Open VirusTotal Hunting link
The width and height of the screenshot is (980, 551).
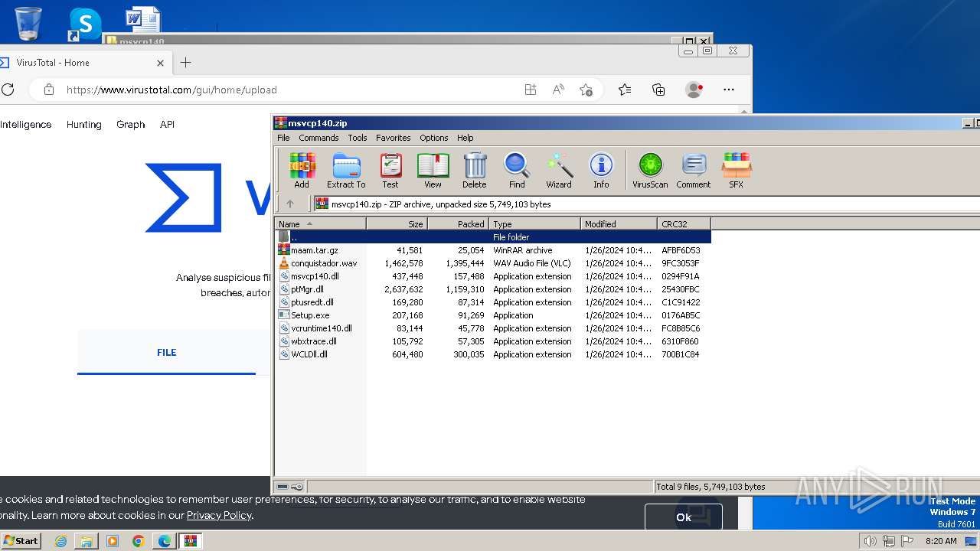(x=84, y=124)
